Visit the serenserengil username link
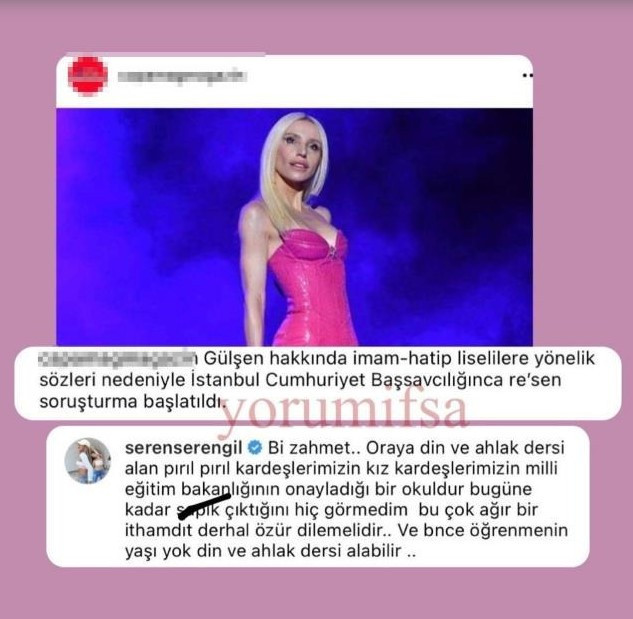The height and width of the screenshot is (619, 633). (184, 448)
